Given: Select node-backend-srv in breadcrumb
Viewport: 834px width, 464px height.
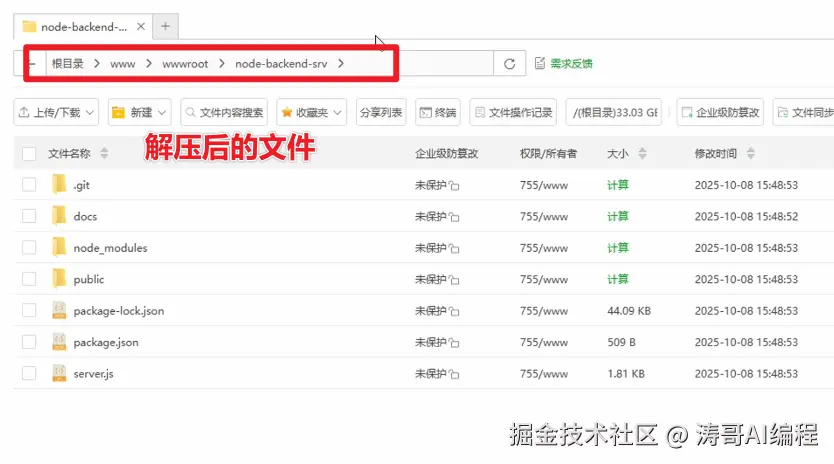Looking at the screenshot, I should 281,64.
